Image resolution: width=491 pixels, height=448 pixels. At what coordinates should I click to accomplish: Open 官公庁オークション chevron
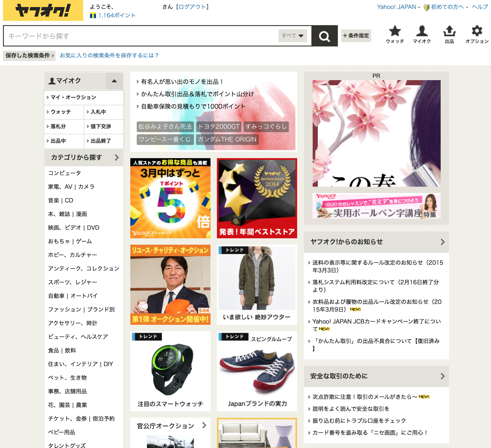pyautogui.click(x=204, y=425)
